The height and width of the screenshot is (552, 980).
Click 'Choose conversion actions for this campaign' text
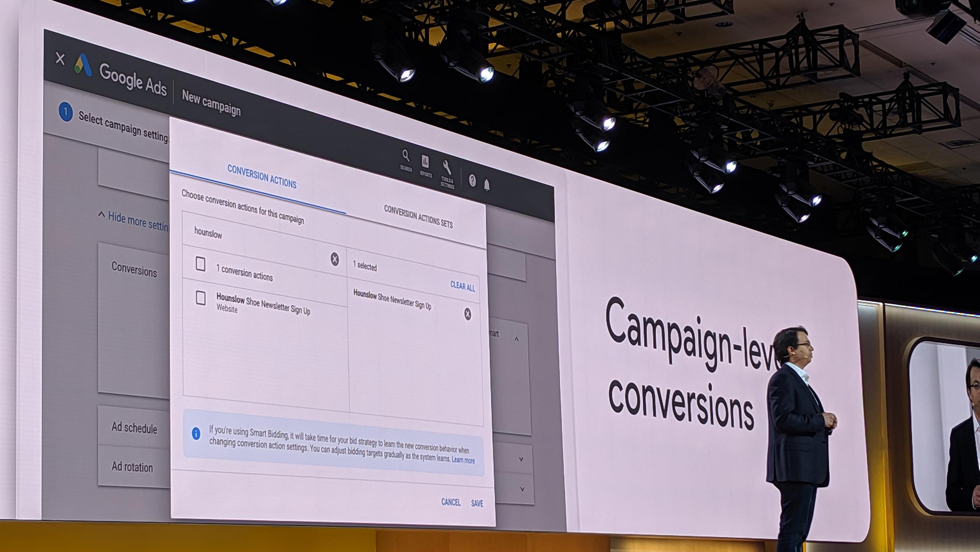(243, 207)
